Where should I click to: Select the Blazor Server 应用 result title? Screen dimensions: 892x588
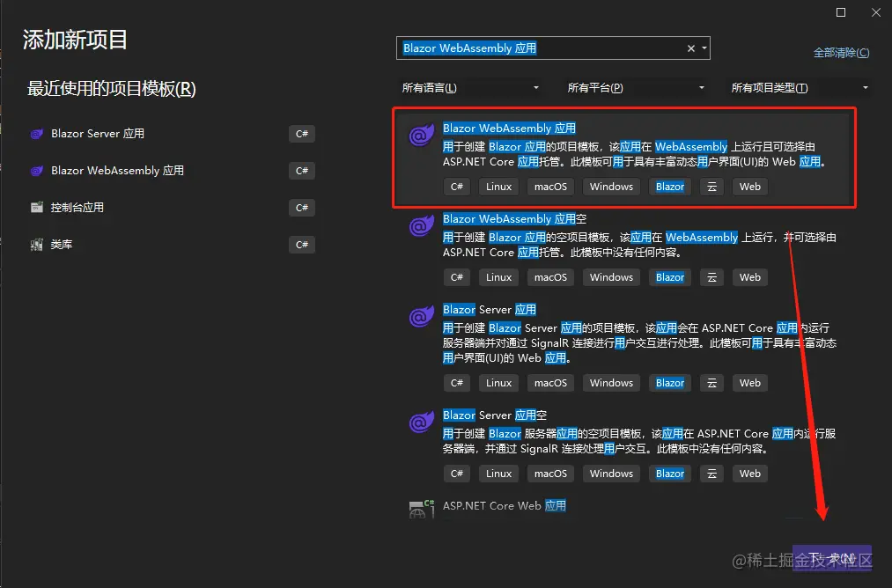490,309
